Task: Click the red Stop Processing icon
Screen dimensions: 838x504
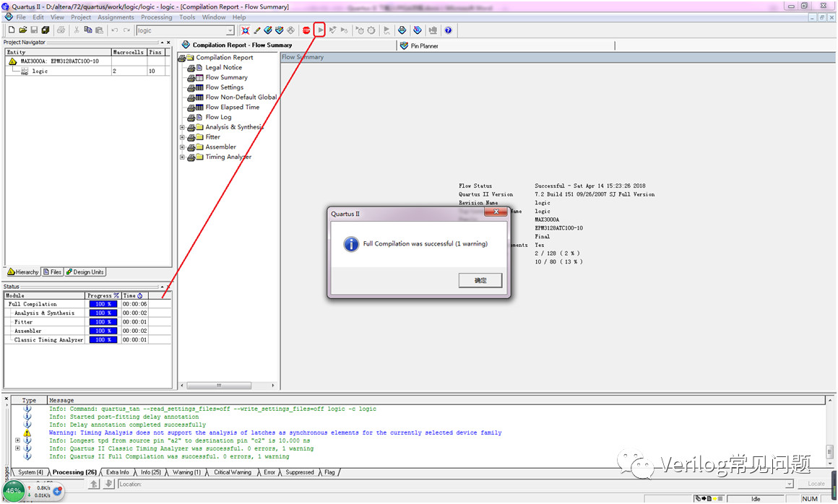Action: (x=306, y=30)
